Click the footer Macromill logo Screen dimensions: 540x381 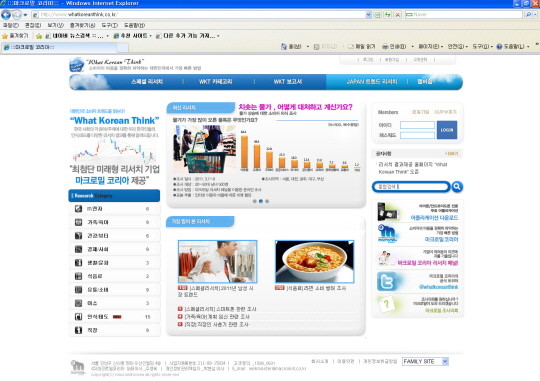(x=77, y=367)
